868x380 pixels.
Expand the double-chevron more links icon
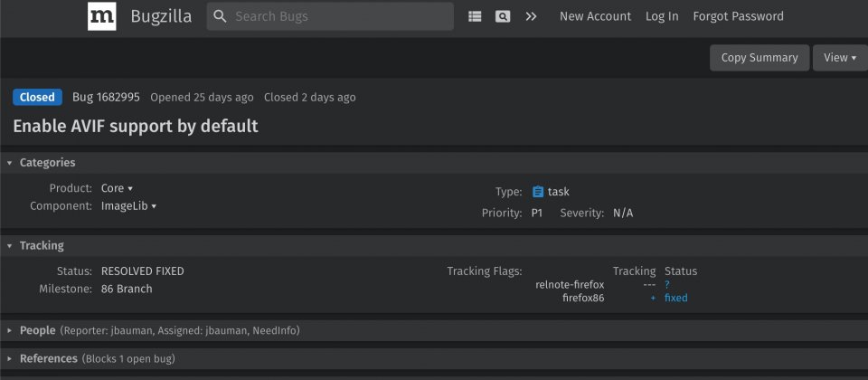point(531,16)
